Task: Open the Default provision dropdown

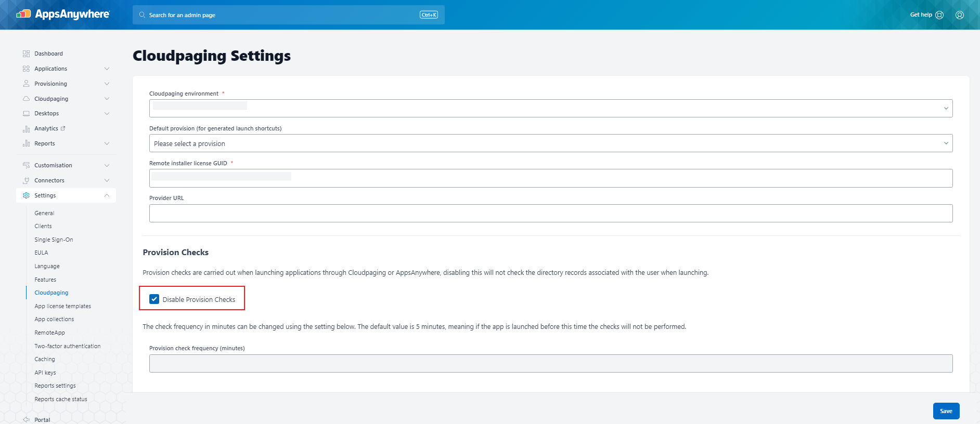Action: click(550, 143)
